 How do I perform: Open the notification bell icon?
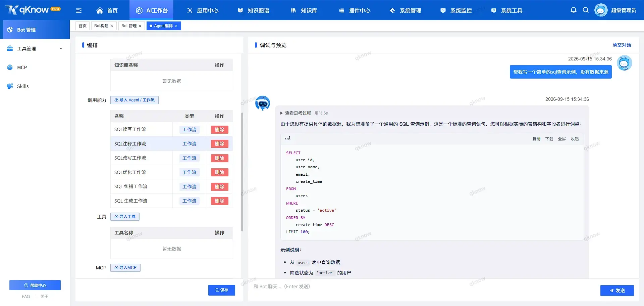pos(574,10)
